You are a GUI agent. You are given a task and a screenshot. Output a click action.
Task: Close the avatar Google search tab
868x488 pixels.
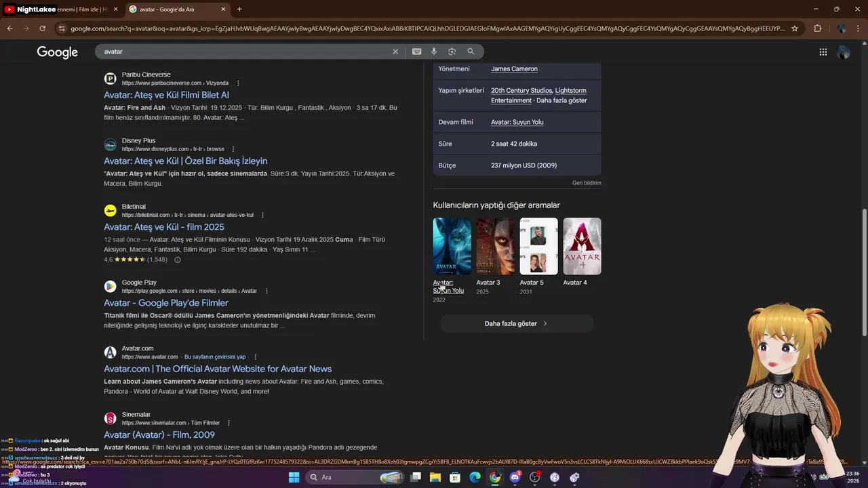click(x=224, y=9)
